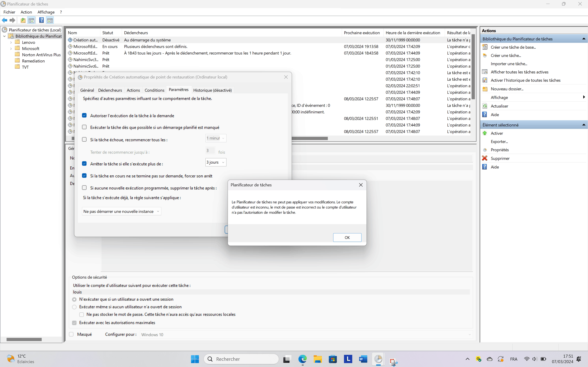Click the Aide icon under Élément sélectionné
Image resolution: width=588 pixels, height=367 pixels.
click(485, 167)
